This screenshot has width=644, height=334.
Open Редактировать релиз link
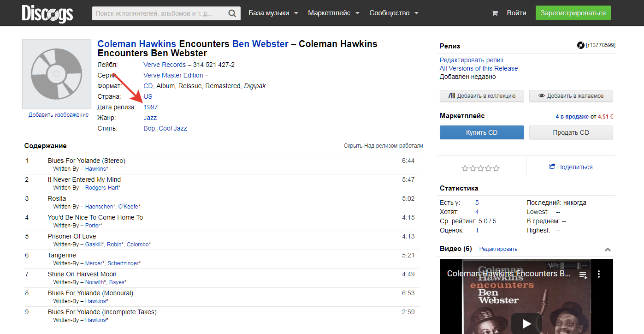472,60
